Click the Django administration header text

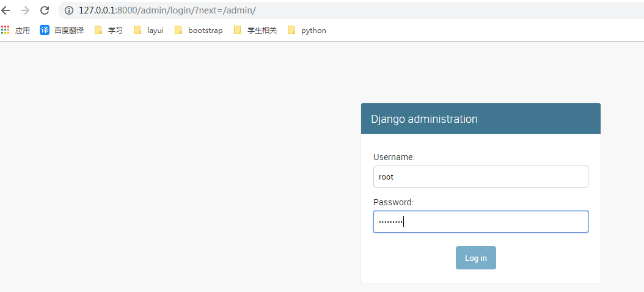coord(424,119)
